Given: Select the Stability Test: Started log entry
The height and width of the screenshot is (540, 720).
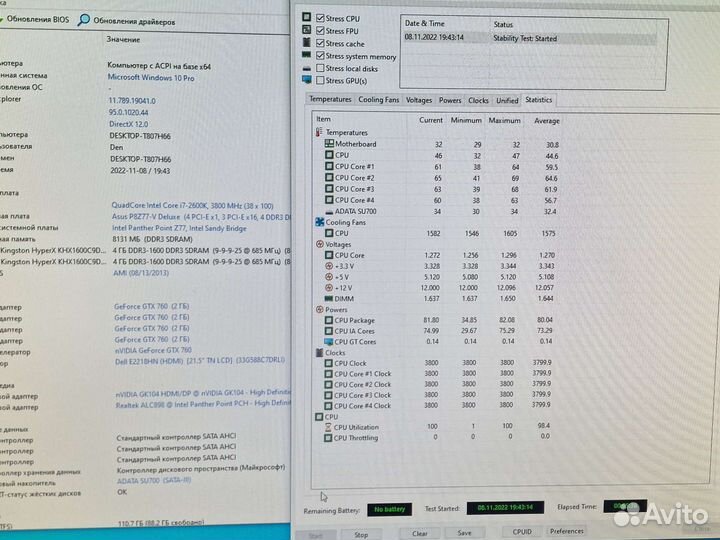Looking at the screenshot, I should pos(530,38).
